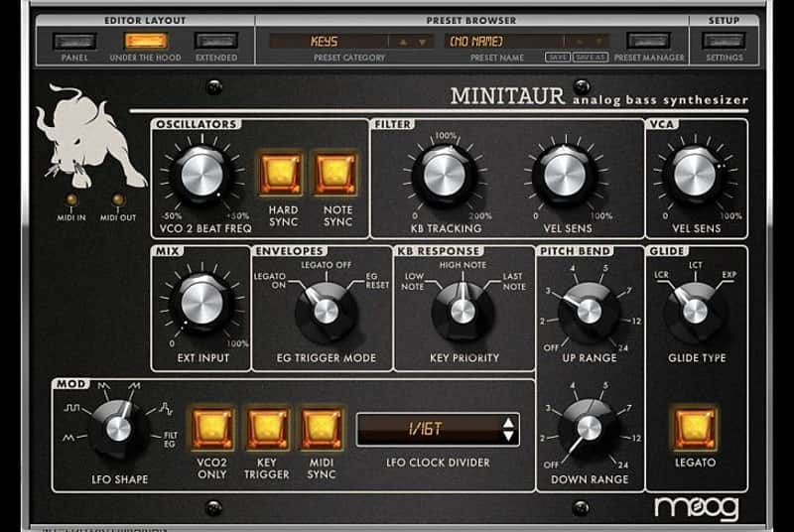Click the Key Priority selector knob

click(x=463, y=311)
